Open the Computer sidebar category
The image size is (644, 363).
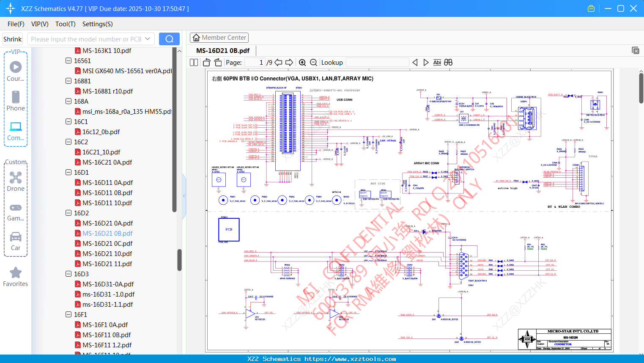(x=16, y=131)
